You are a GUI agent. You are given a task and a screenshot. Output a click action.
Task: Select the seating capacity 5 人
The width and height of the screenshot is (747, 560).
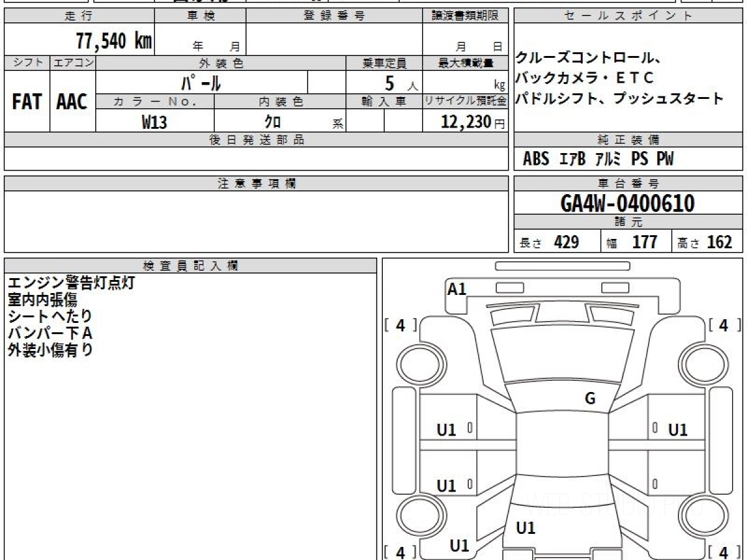click(400, 83)
